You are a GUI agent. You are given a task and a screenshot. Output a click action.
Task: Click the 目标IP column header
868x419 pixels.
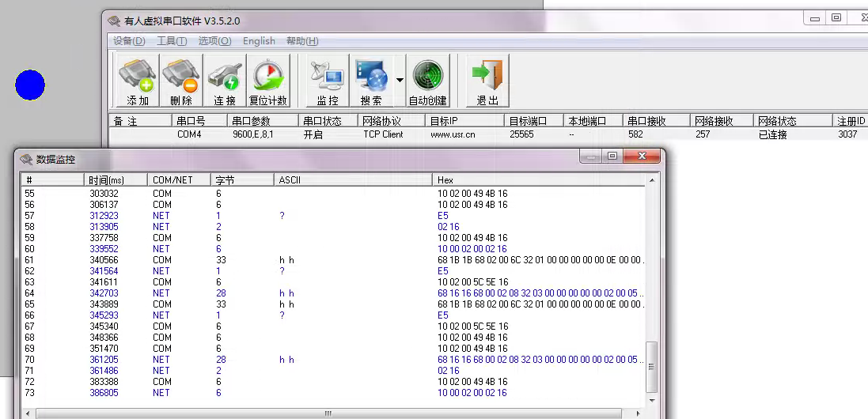coord(465,121)
